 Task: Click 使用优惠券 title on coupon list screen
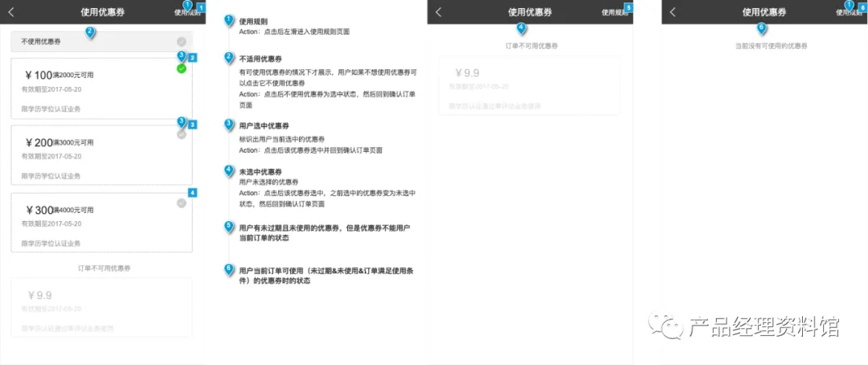(x=102, y=12)
